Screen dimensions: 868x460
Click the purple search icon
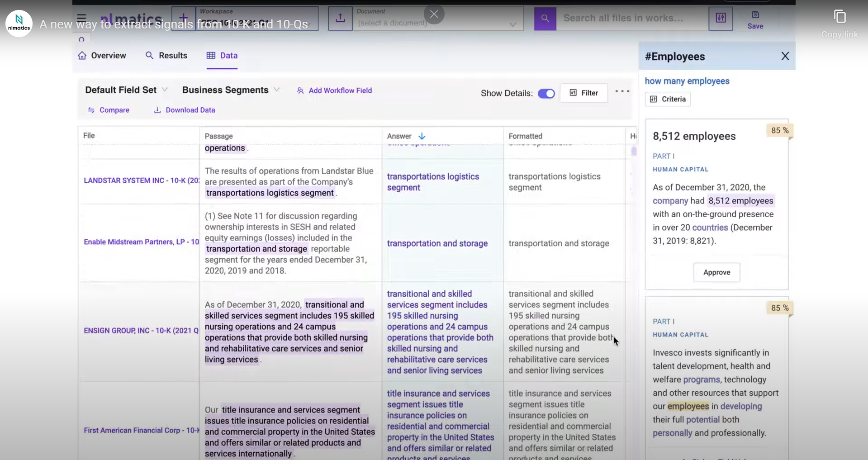pyautogui.click(x=545, y=18)
